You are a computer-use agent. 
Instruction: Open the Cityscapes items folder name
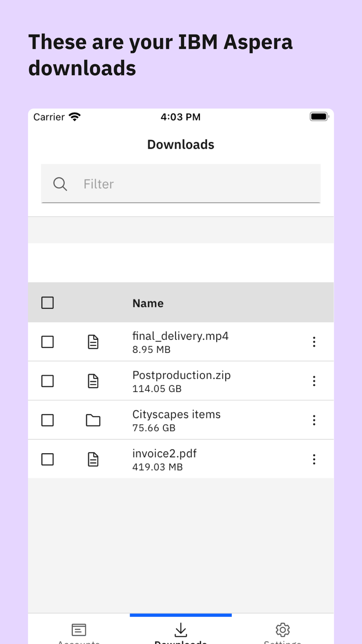click(176, 414)
